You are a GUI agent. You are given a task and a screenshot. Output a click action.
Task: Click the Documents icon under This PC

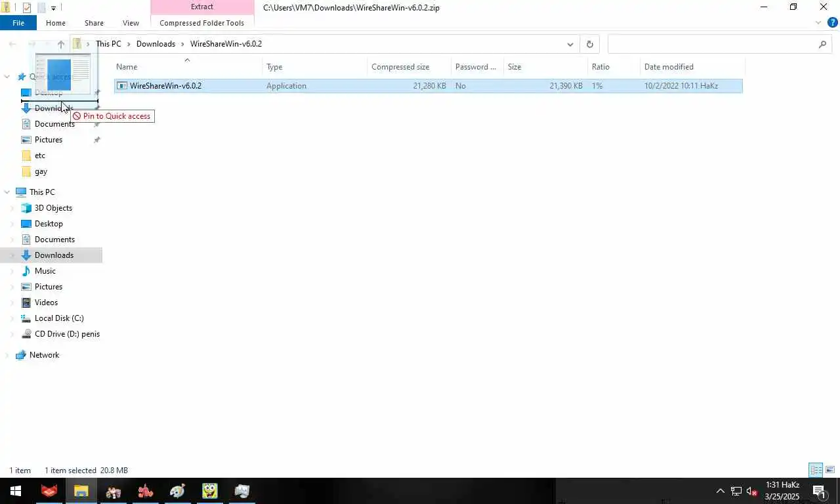click(26, 240)
